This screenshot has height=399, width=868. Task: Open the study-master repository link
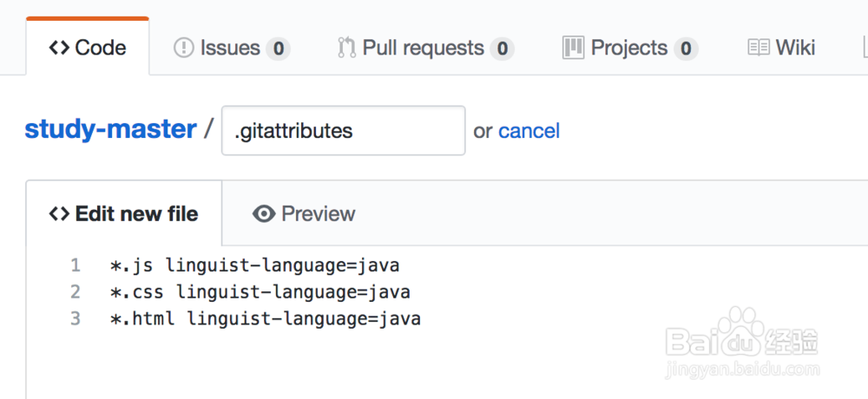point(110,129)
